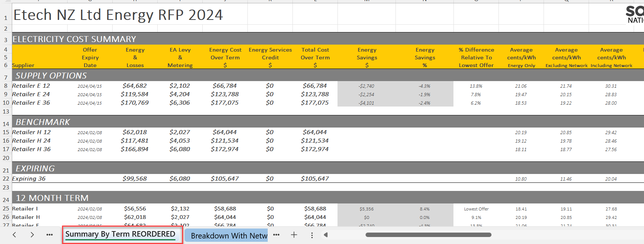
Task: Select the Etech NZ Ltd Energy RFP title cell
Action: pyautogui.click(x=118, y=15)
